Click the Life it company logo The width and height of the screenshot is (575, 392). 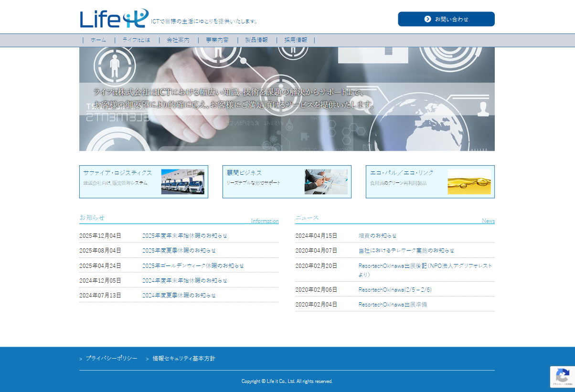coord(112,18)
